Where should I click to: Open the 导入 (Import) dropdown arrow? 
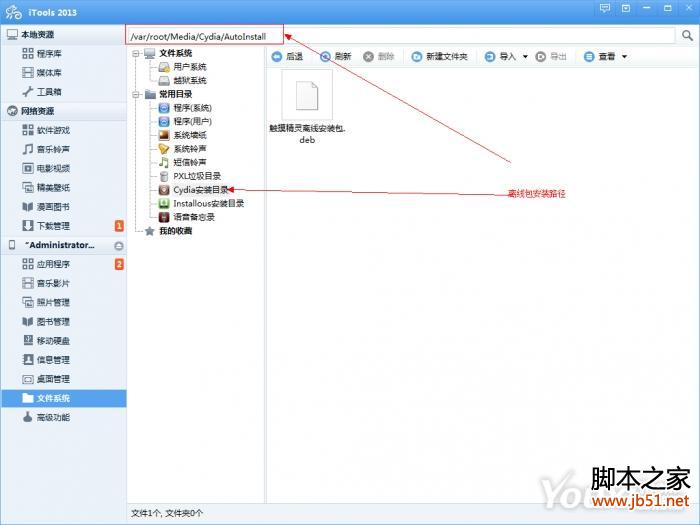(526, 57)
